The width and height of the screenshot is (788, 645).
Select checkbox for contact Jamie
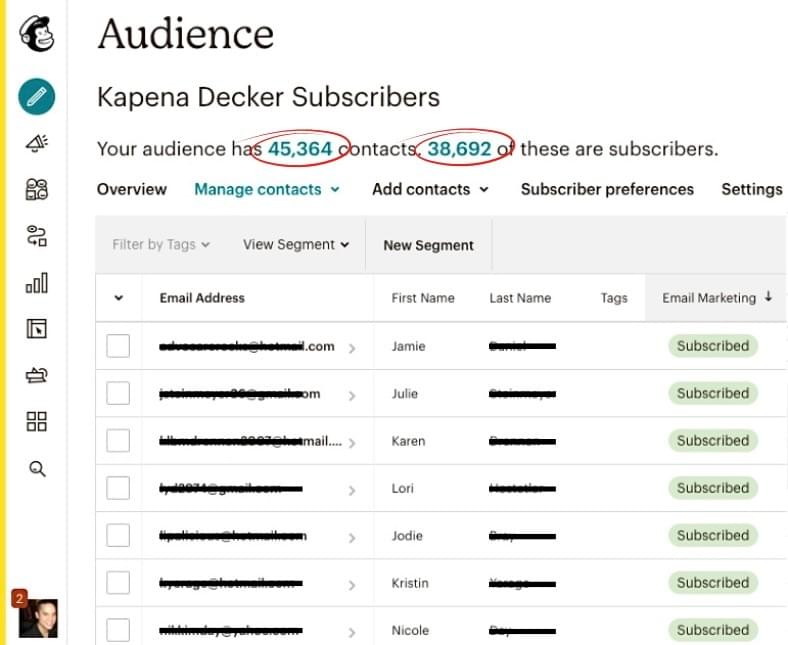tap(118, 346)
